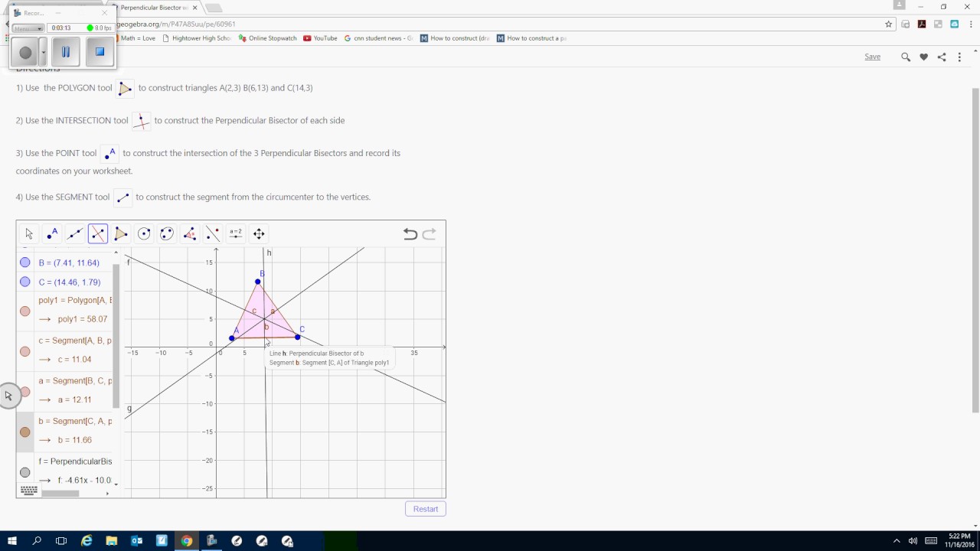Click the record button in recorder window
The height and width of the screenshot is (551, 980).
click(x=25, y=53)
